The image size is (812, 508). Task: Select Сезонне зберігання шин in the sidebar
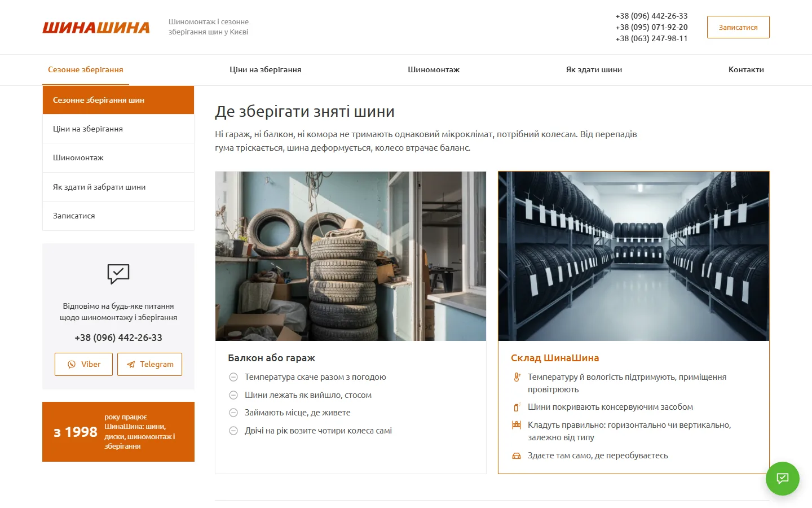coord(118,100)
